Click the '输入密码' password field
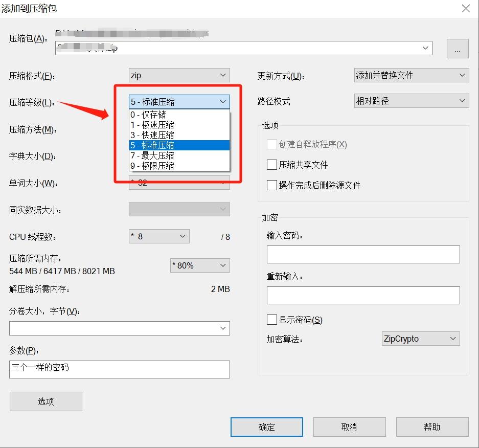Image resolution: width=479 pixels, height=448 pixels. coord(363,254)
